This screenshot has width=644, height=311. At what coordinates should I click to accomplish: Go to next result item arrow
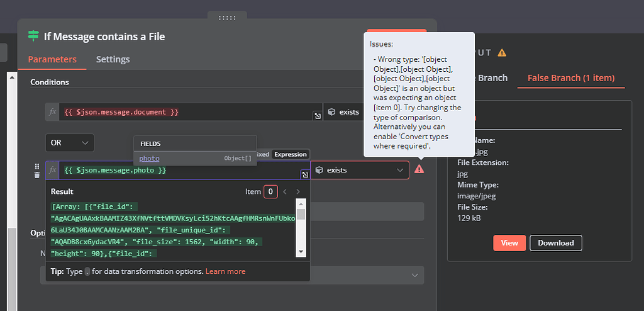[x=298, y=191]
